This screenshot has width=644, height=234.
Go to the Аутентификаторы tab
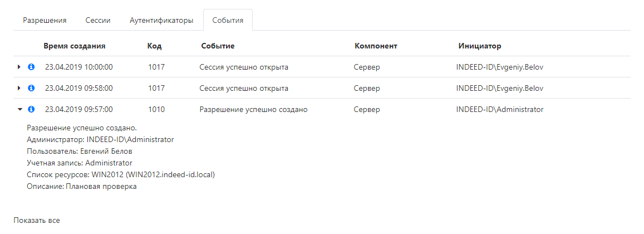pos(161,20)
